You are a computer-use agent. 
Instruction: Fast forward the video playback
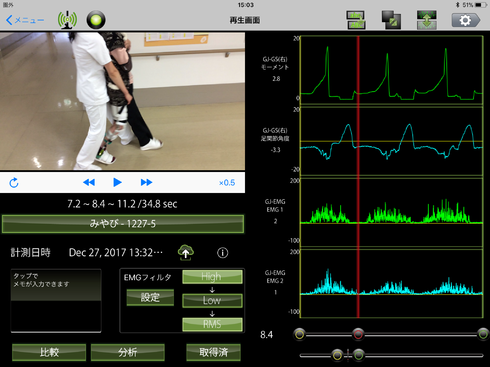[146, 182]
